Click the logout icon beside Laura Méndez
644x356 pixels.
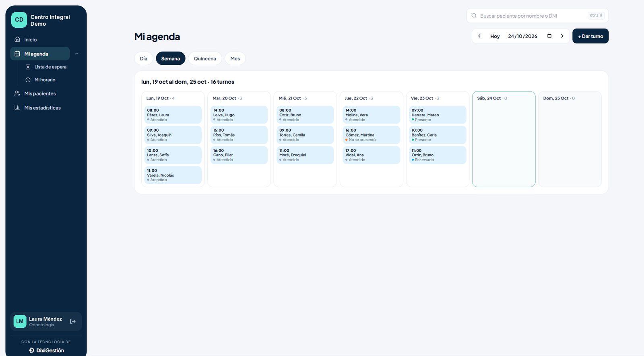[x=73, y=321]
